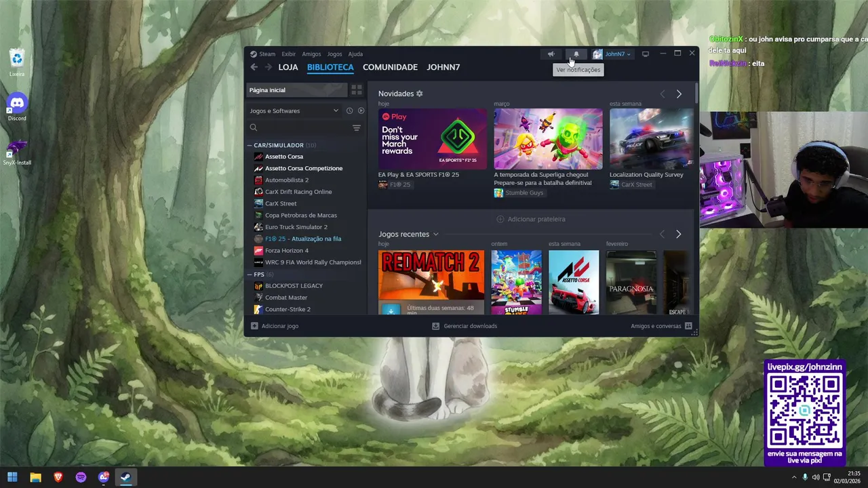
Task: Open the CarX Street news tag
Action: pyautogui.click(x=631, y=184)
